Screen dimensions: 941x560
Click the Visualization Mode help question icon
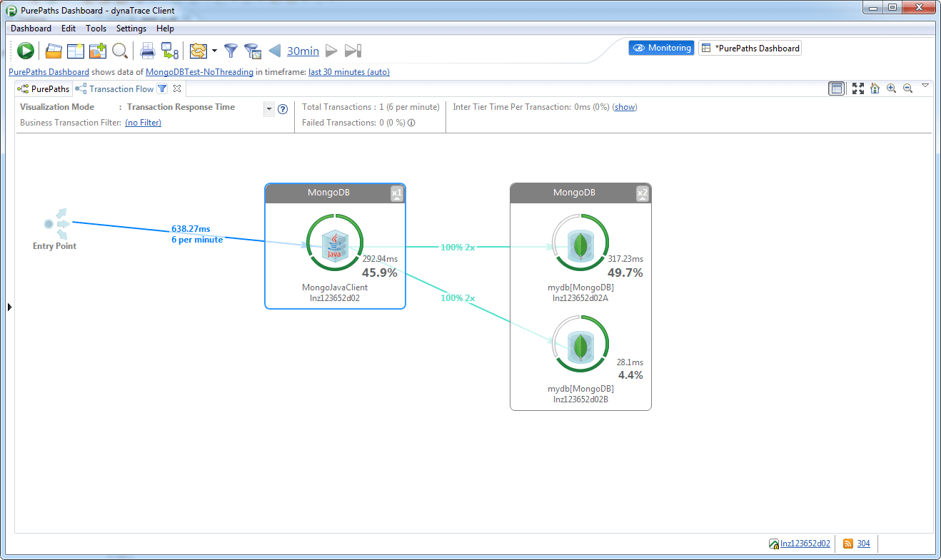[x=283, y=109]
